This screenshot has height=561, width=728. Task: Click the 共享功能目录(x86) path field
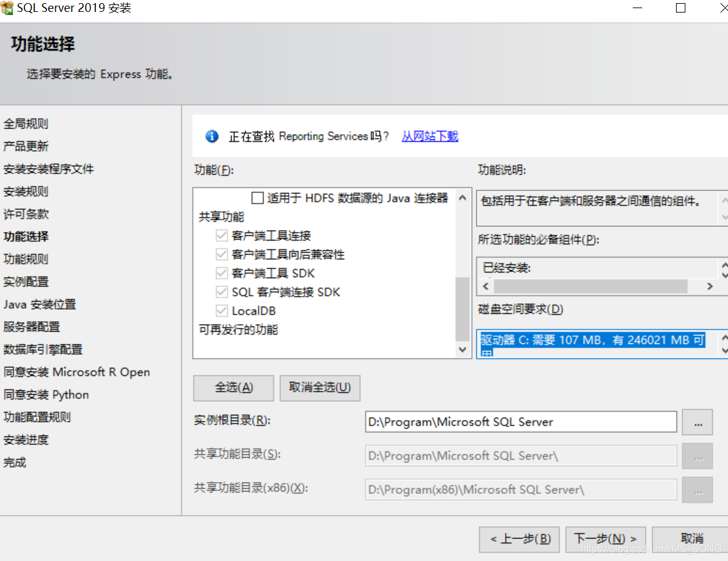521,490
